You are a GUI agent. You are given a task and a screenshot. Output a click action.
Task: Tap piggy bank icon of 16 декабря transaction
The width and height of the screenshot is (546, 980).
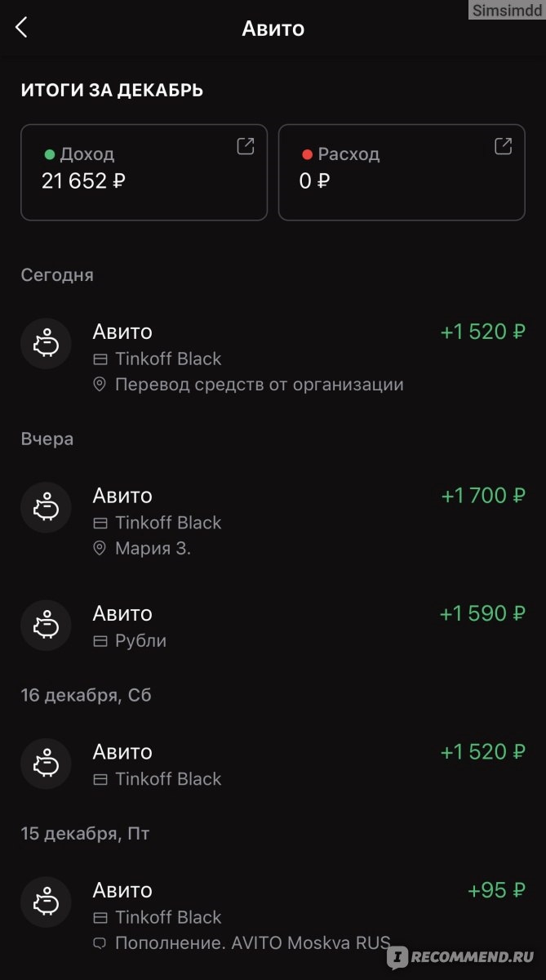click(x=46, y=764)
